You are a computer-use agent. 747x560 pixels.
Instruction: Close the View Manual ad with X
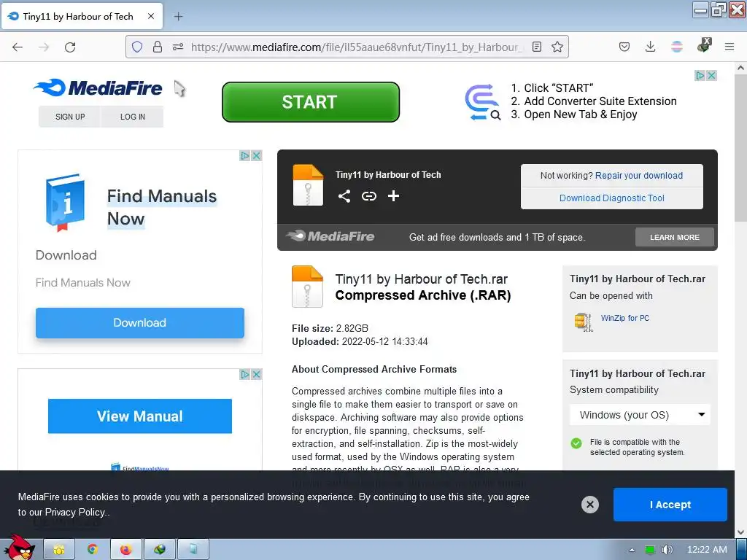(x=256, y=374)
